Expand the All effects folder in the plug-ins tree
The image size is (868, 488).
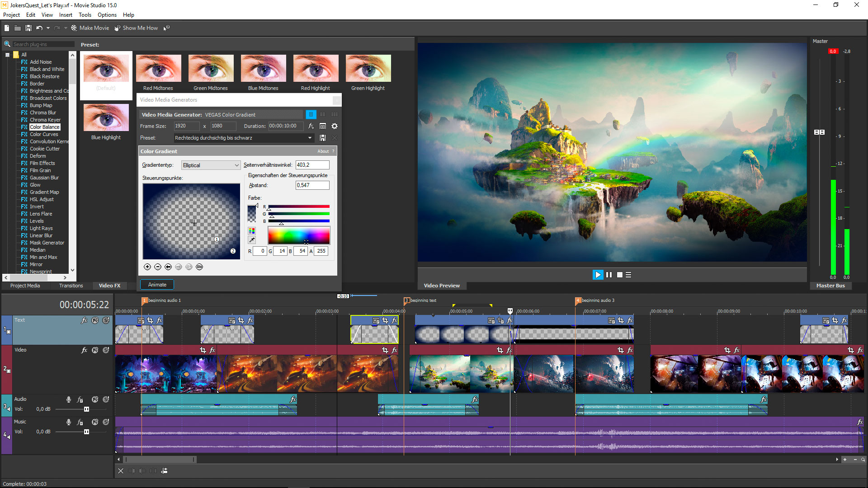point(7,55)
